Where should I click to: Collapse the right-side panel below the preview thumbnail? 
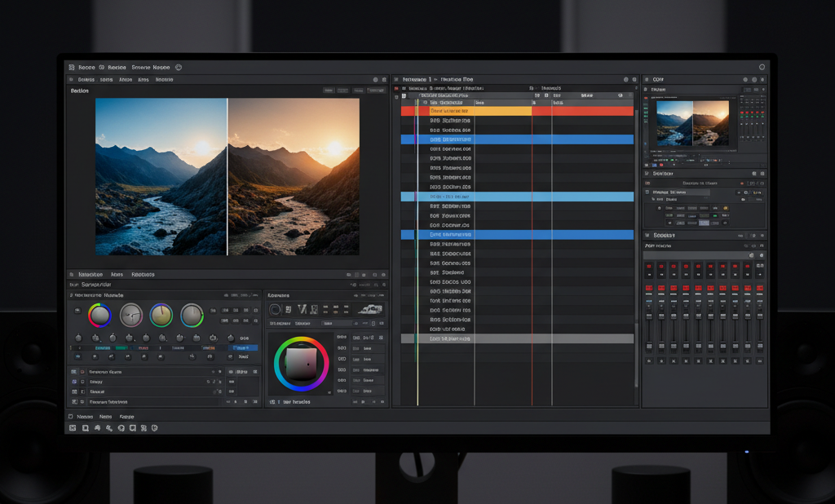[647, 174]
